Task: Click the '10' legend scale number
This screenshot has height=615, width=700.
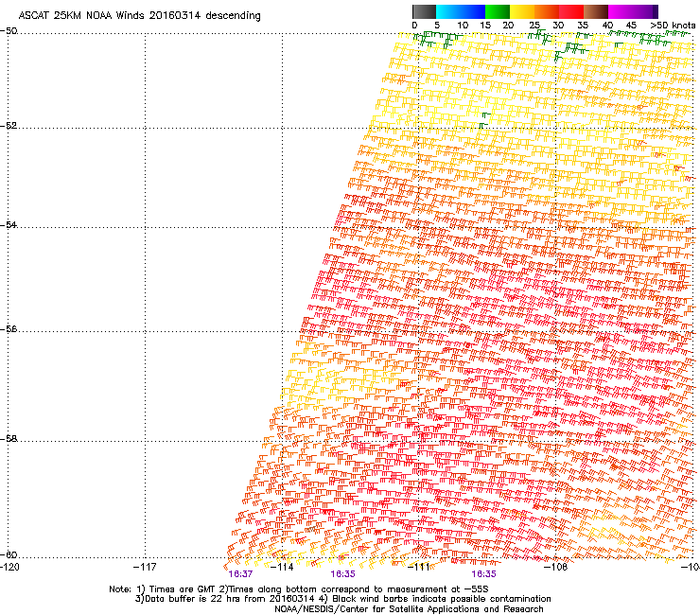Action: click(463, 26)
